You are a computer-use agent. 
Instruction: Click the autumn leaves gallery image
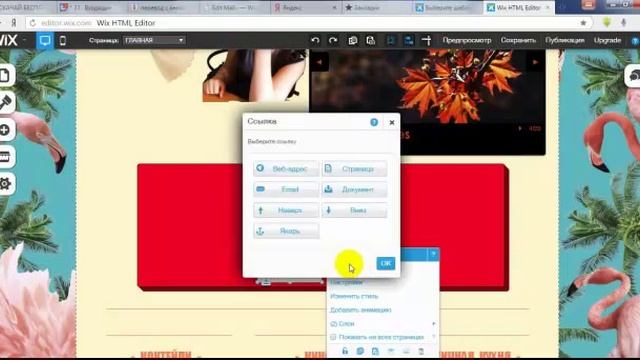click(427, 86)
